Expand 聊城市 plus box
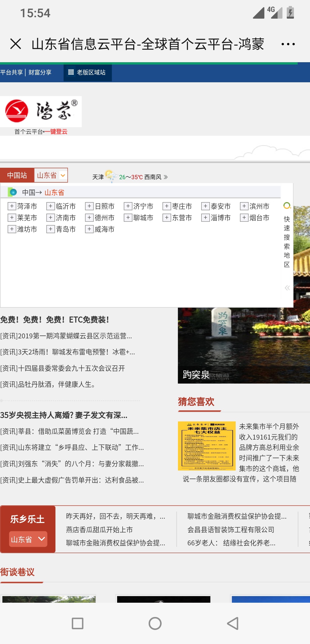 point(128,218)
